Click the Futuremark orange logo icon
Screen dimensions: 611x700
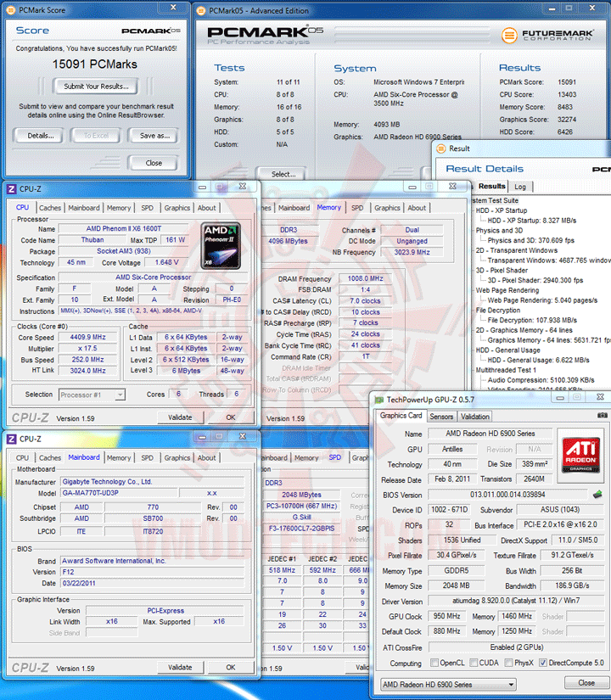508,35
